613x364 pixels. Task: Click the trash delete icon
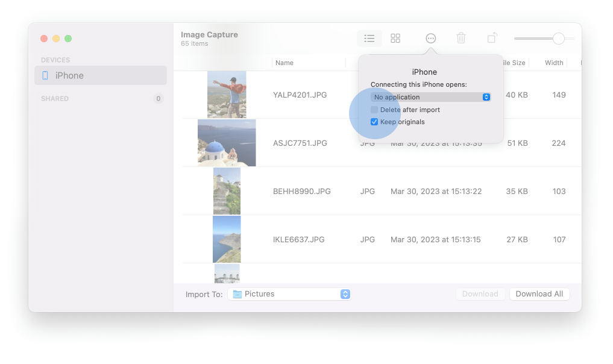point(461,39)
